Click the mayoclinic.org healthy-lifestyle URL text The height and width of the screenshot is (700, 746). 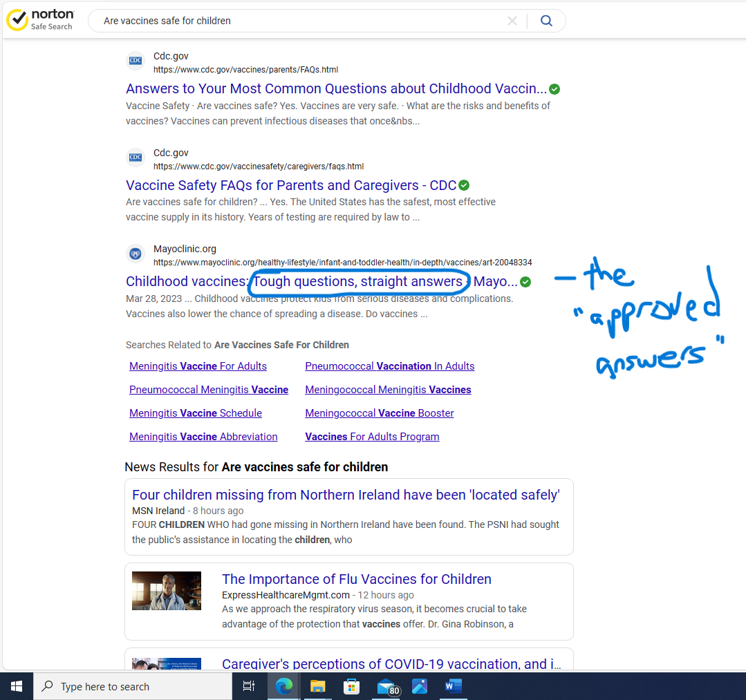(x=342, y=263)
